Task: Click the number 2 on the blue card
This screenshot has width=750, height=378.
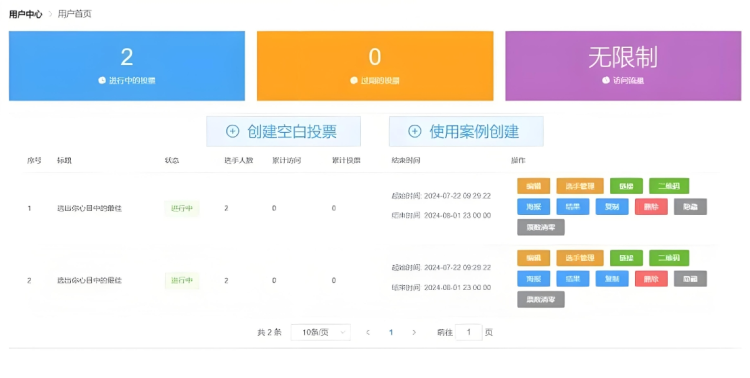Action: click(x=127, y=57)
